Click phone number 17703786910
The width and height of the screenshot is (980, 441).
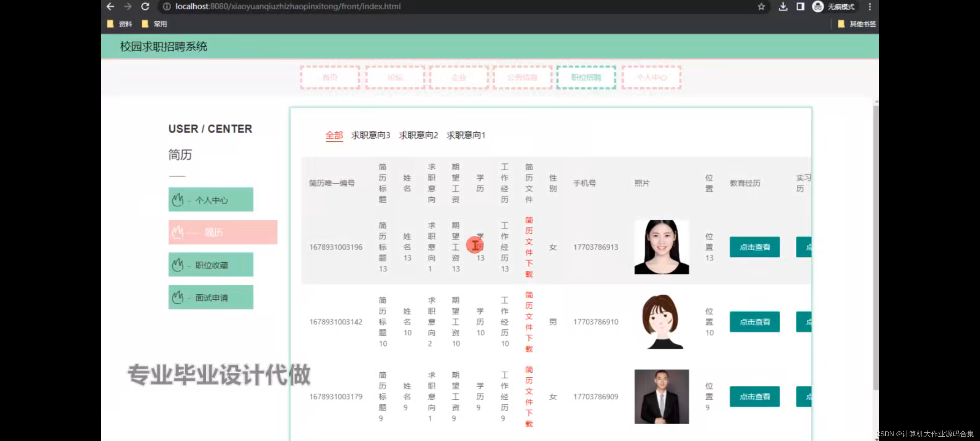point(596,322)
